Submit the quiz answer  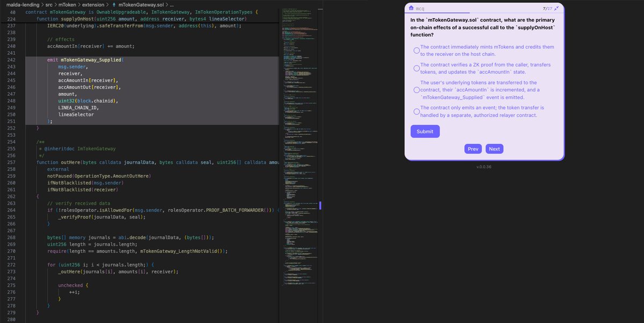coord(425,132)
